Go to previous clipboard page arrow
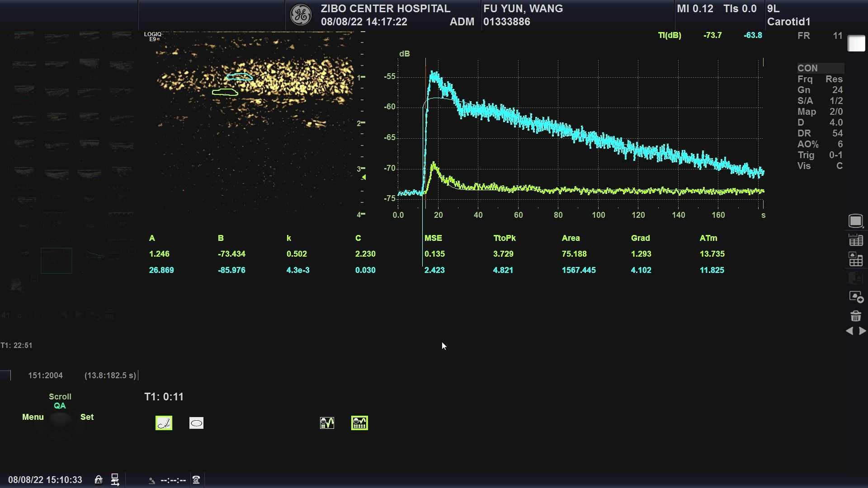The height and width of the screenshot is (488, 868). point(849,331)
